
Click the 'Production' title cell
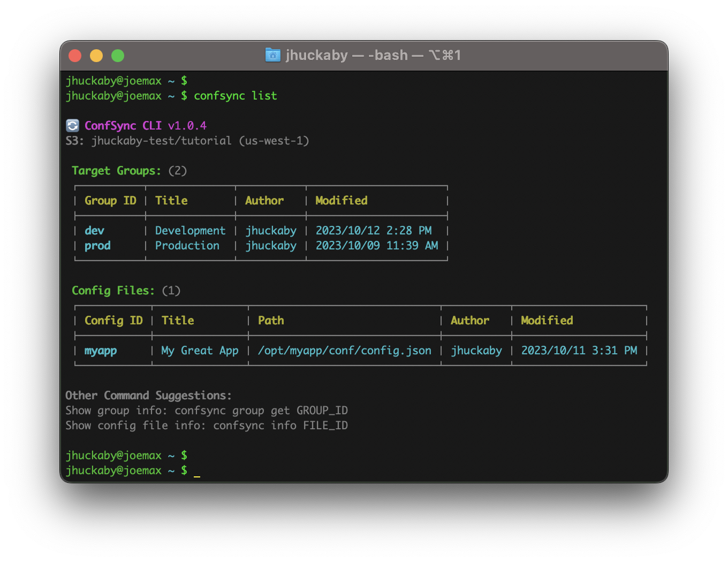tap(187, 246)
